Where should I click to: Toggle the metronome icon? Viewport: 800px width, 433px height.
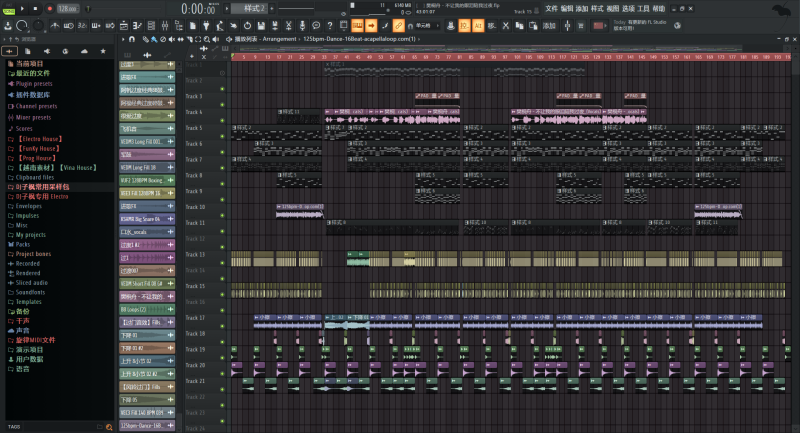click(55, 26)
